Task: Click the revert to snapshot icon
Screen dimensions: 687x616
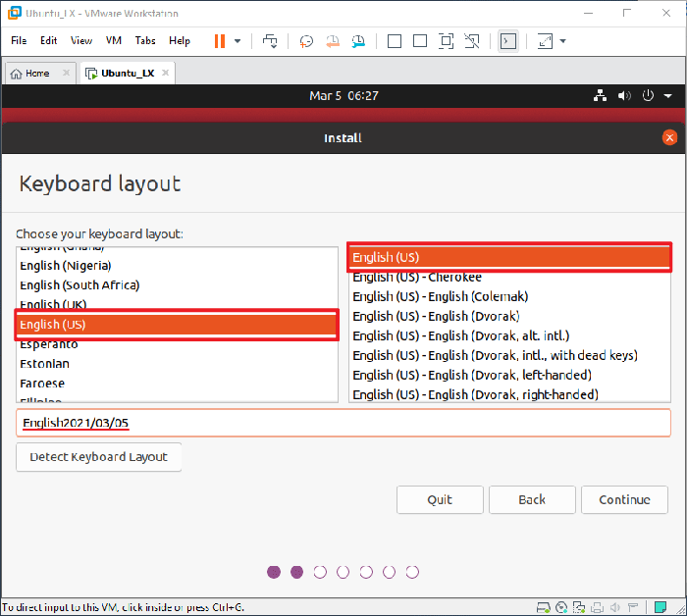Action: coord(333,41)
